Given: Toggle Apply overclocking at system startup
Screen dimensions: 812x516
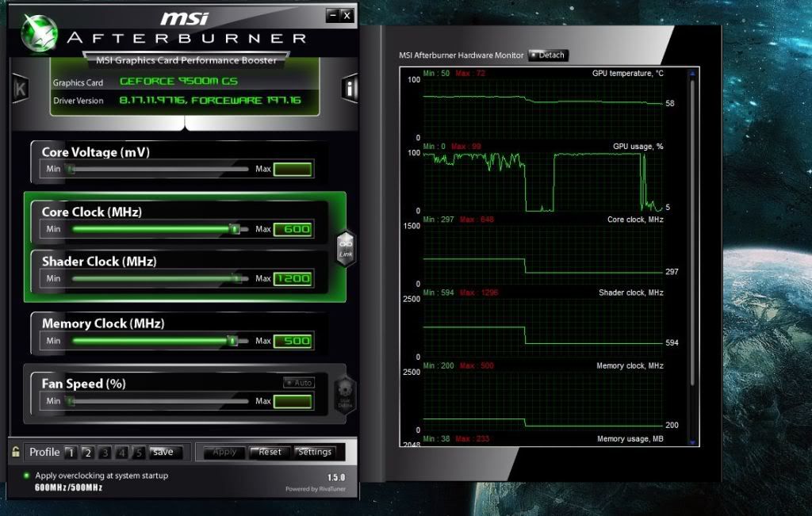Looking at the screenshot, I should point(26,475).
